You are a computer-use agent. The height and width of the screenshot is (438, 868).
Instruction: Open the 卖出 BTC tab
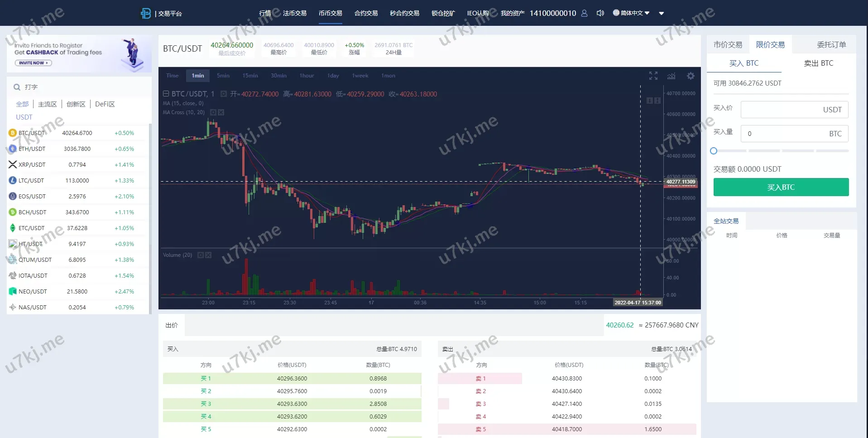point(818,63)
